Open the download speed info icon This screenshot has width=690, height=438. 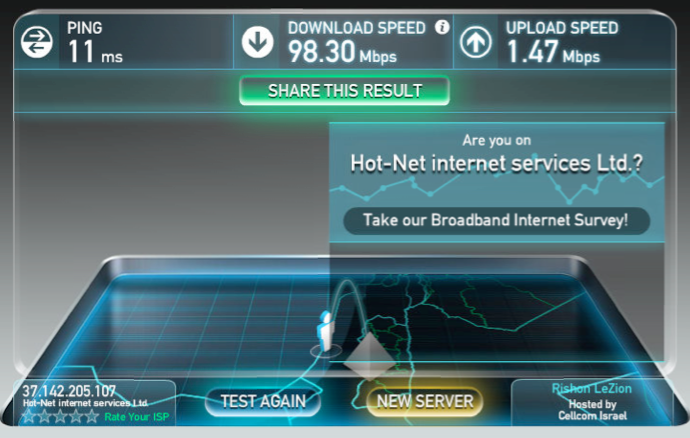[x=442, y=27]
